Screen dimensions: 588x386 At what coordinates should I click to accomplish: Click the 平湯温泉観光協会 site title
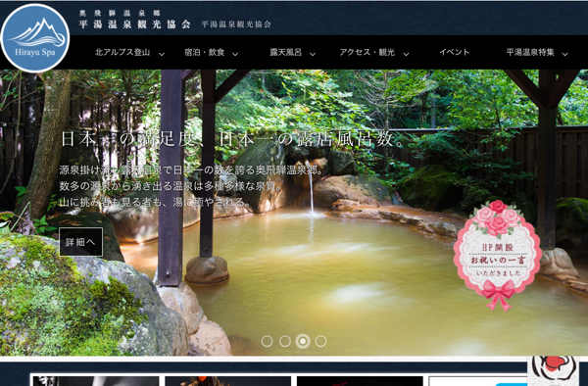[x=135, y=24]
